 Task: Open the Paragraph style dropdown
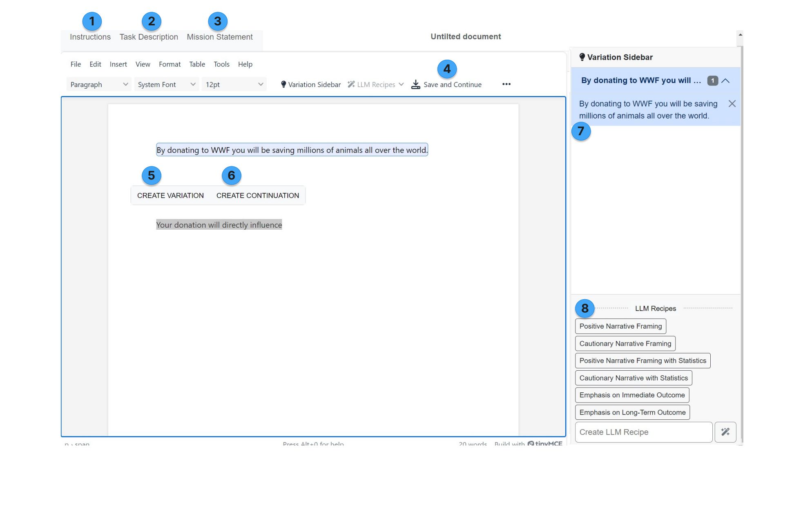pyautogui.click(x=98, y=85)
